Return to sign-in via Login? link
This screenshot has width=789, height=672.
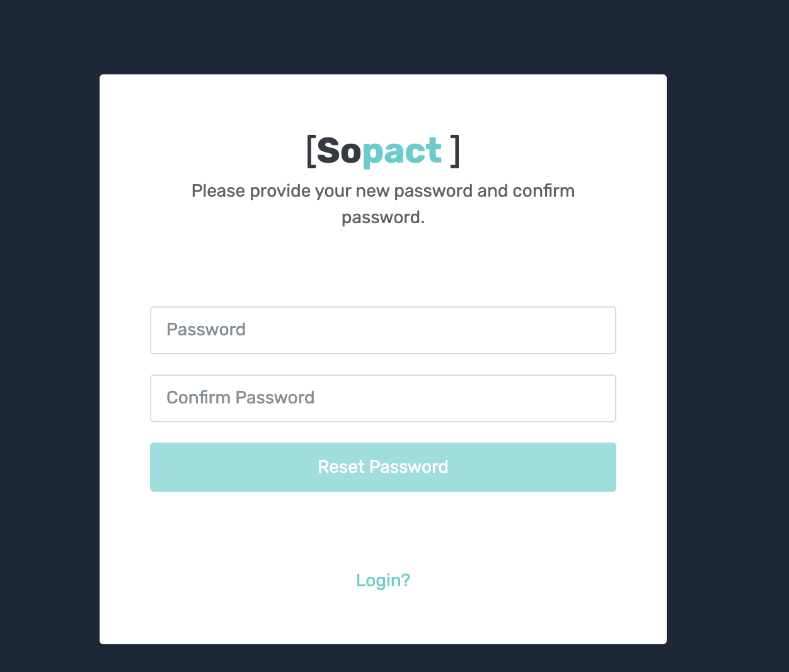[x=383, y=581]
